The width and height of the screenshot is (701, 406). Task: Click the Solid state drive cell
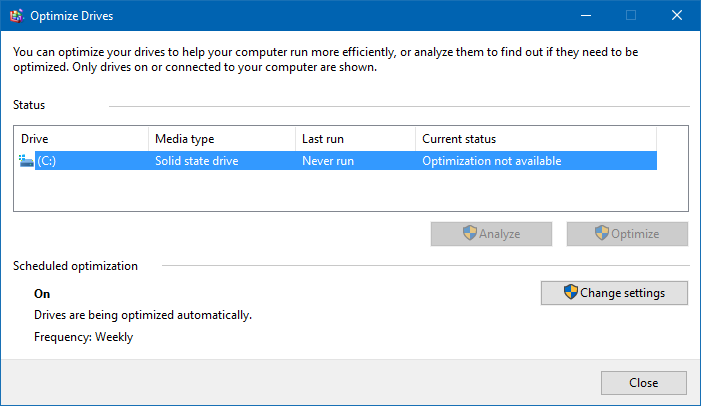click(197, 161)
